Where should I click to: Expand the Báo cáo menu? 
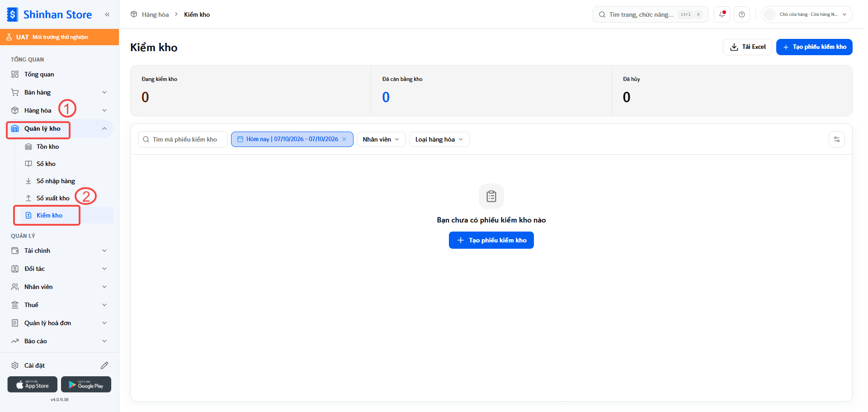click(x=60, y=341)
